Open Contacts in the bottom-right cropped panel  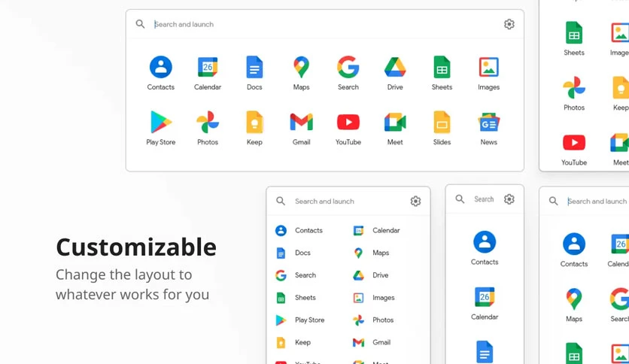tap(574, 250)
